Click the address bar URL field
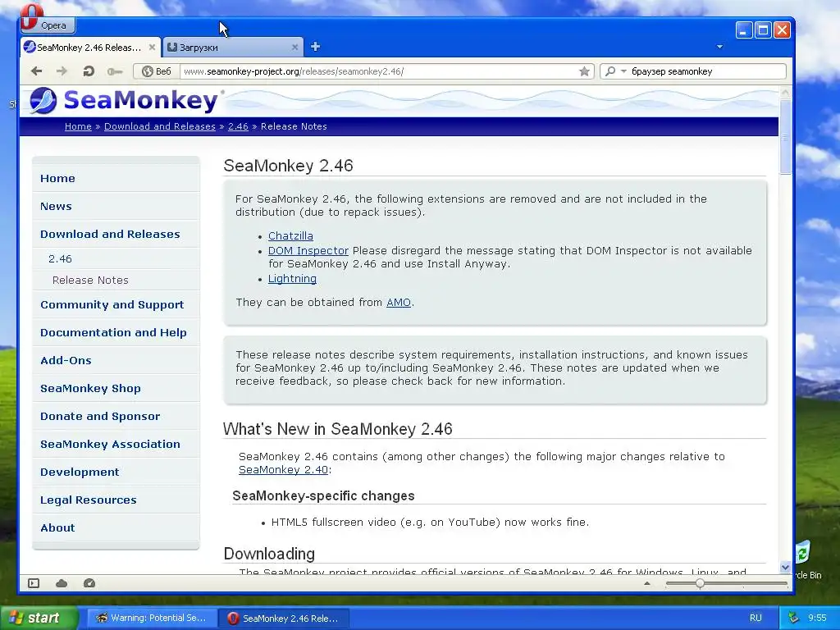 379,71
